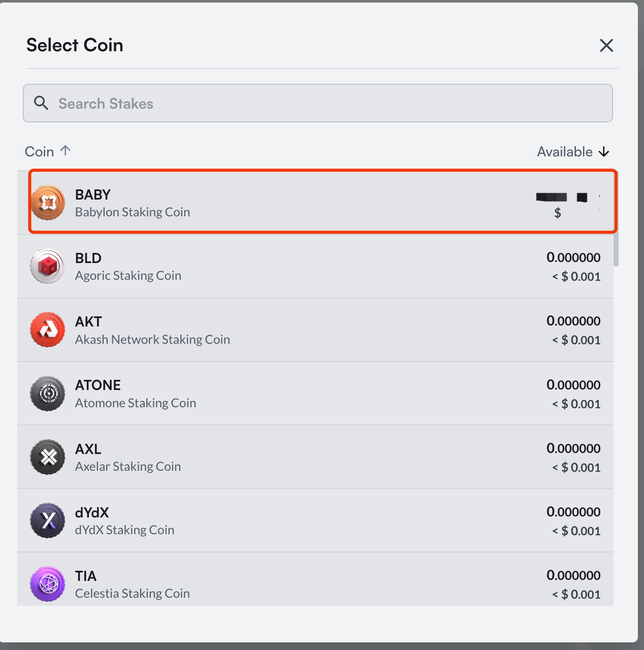Toggle ascending sort on the Coin column
The height and width of the screenshot is (650, 644).
pos(48,151)
